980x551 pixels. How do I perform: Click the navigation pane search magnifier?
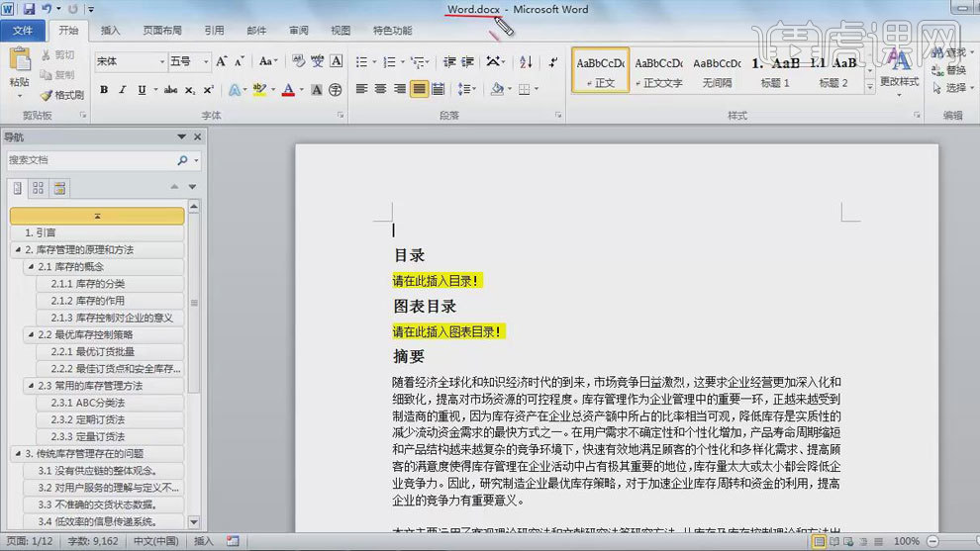pos(182,160)
